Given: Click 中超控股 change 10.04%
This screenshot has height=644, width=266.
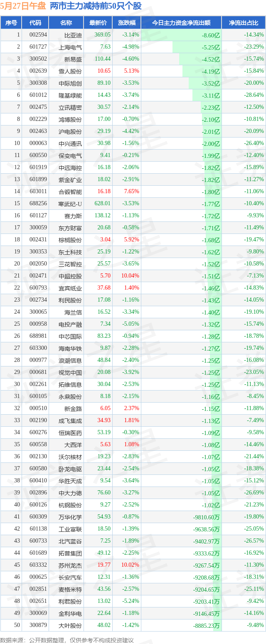Looking at the screenshot, I should coord(131,276).
